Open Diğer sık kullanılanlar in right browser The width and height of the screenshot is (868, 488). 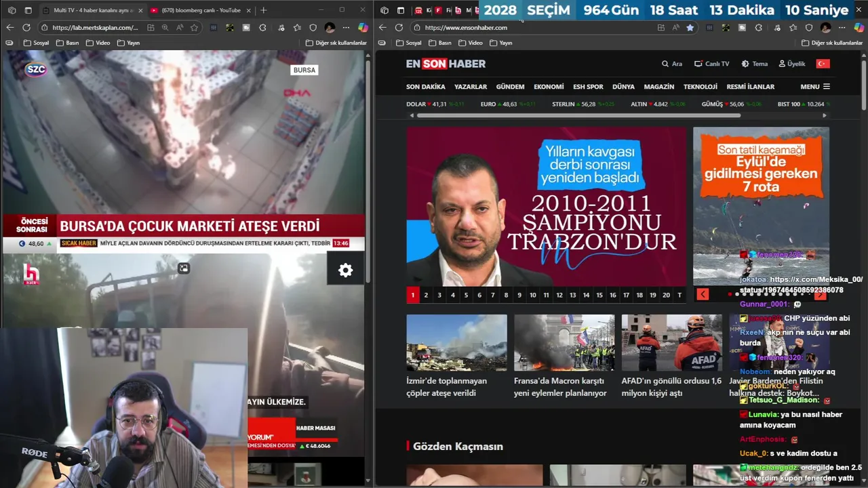point(832,43)
